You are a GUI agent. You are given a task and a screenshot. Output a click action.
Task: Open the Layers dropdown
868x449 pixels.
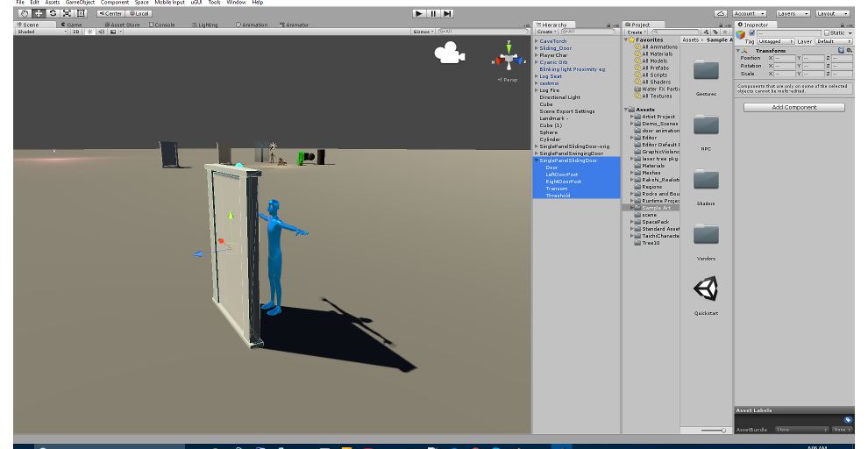click(793, 13)
